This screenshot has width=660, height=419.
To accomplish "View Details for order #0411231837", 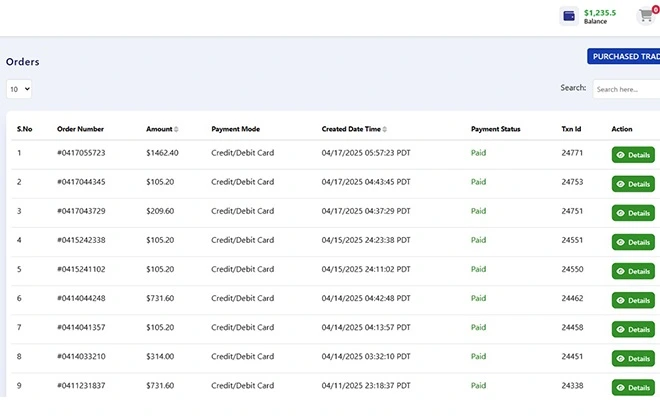I will [x=633, y=387].
